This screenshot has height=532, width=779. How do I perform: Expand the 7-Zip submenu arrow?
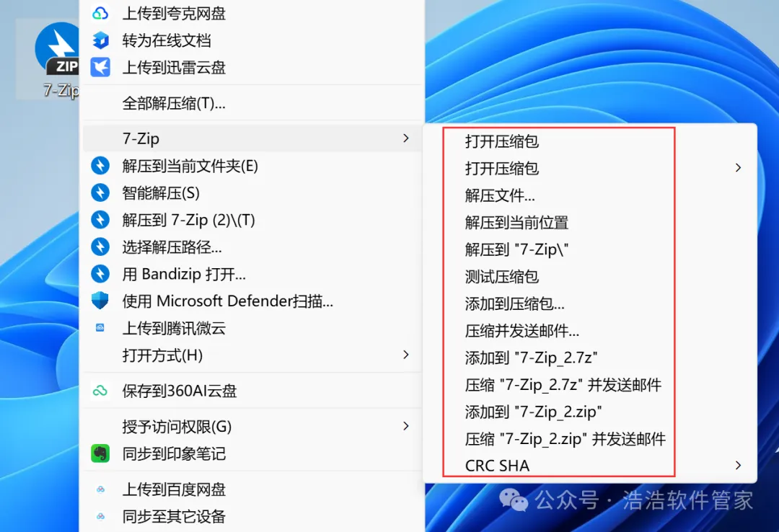pyautogui.click(x=406, y=138)
